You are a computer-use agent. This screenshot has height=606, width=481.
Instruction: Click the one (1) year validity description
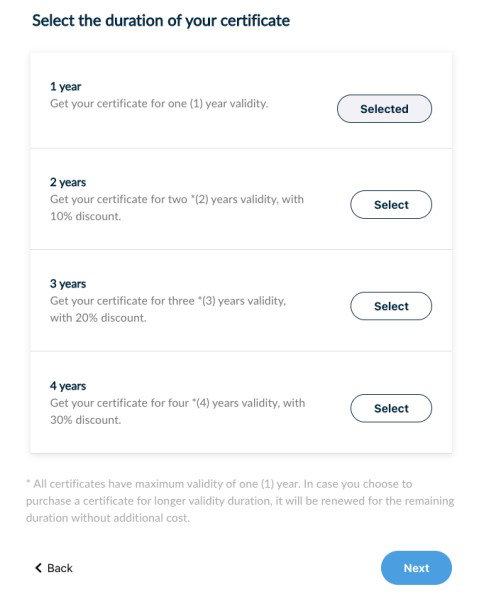(159, 104)
